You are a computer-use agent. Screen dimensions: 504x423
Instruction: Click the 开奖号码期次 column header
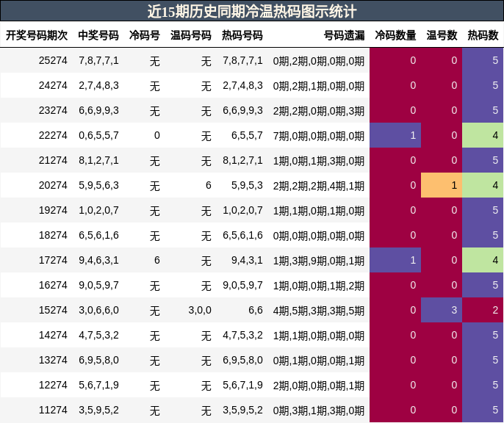(x=37, y=35)
